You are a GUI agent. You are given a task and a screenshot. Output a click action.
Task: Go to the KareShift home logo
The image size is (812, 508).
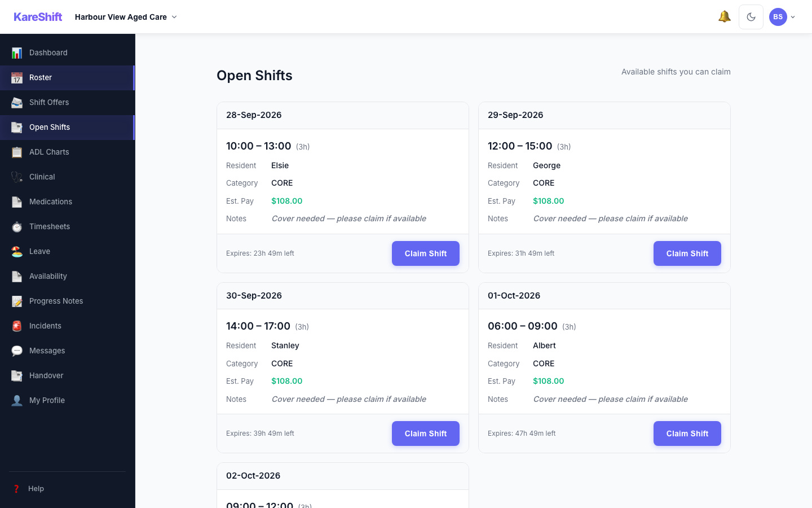[38, 17]
